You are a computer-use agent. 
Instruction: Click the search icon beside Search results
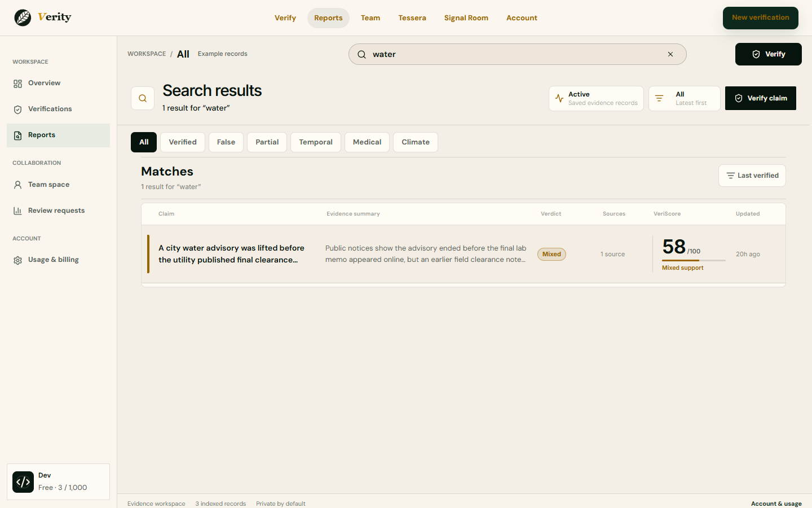coord(143,98)
